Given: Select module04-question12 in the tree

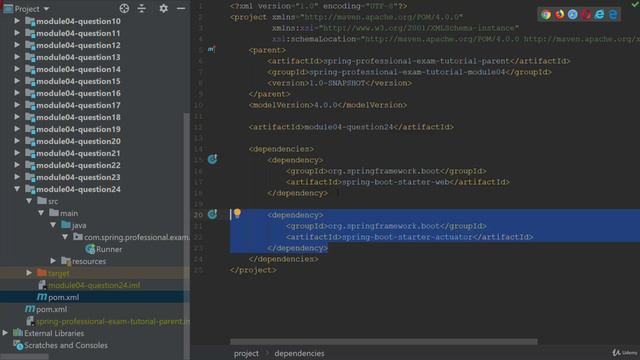Looking at the screenshot, I should [78, 45].
